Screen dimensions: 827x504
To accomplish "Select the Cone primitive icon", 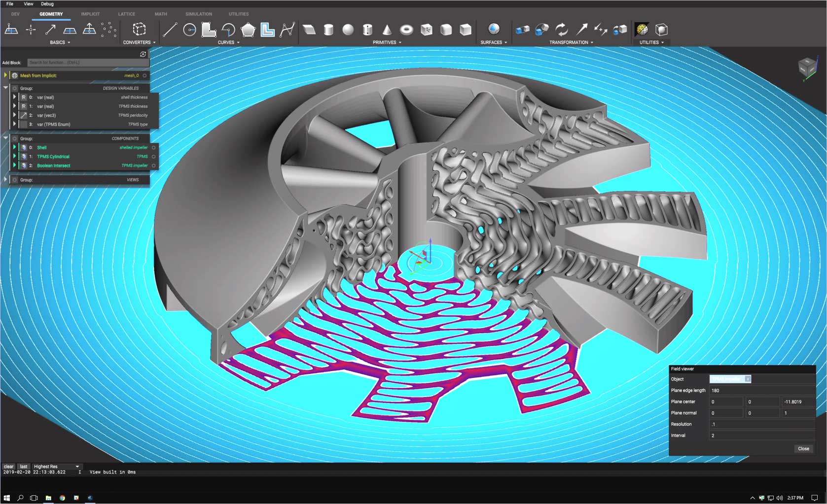I will [387, 30].
